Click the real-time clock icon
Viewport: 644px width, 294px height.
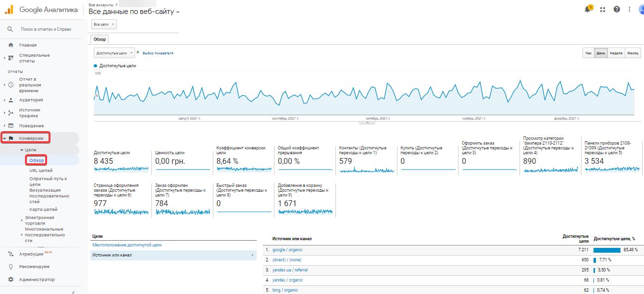tap(11, 85)
